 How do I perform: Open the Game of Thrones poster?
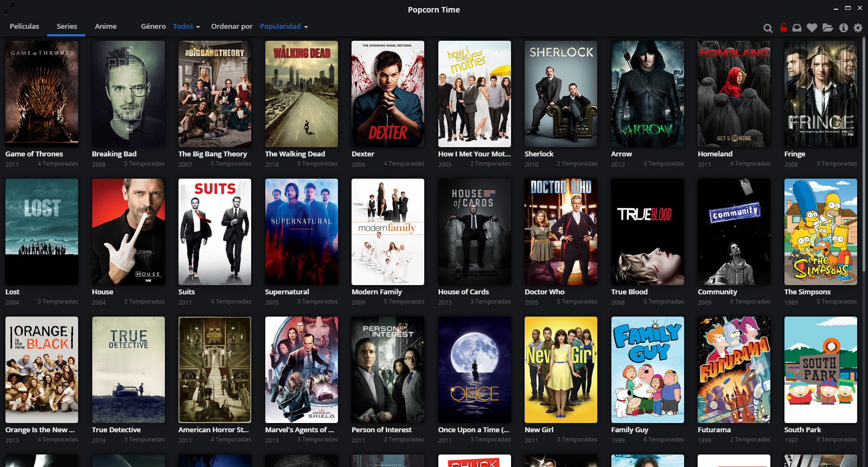tap(42, 94)
